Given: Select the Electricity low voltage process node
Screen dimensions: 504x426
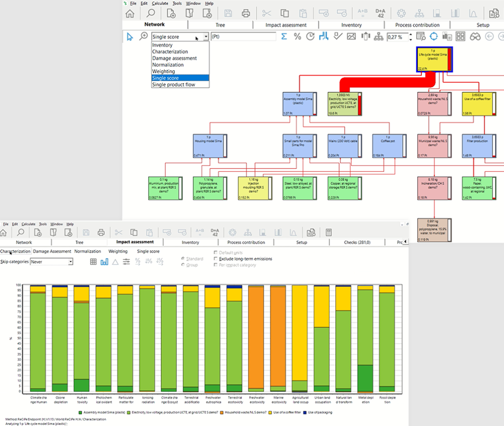Looking at the screenshot, I should [345, 104].
